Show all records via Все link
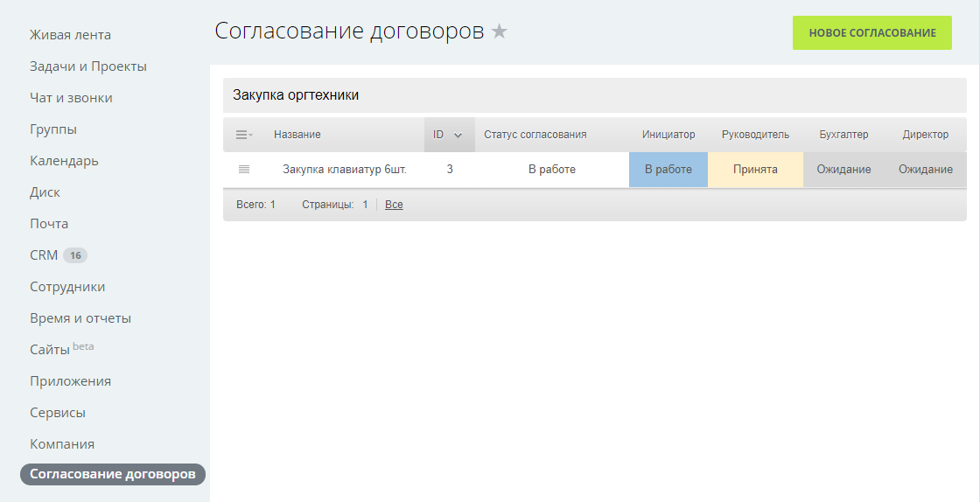 point(394,205)
